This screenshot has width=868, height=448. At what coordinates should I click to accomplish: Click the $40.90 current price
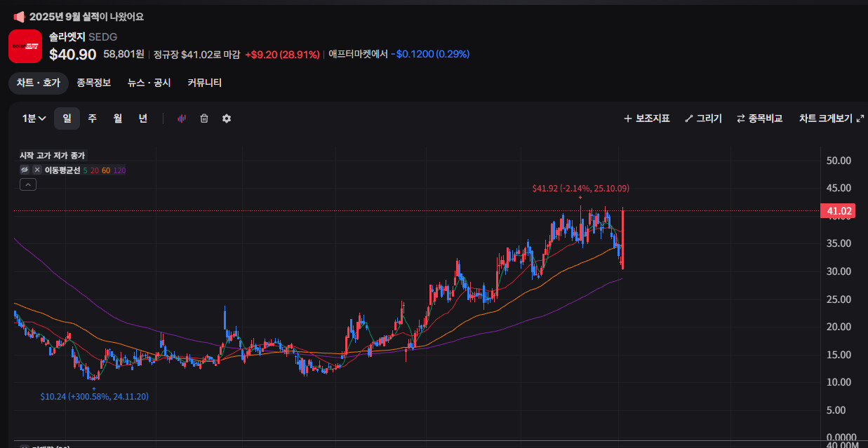(x=73, y=54)
